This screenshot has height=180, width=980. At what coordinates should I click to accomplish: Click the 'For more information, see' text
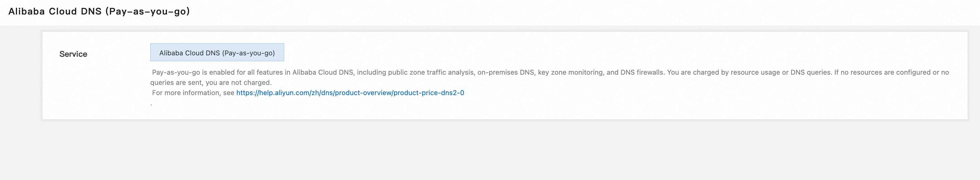point(193,93)
